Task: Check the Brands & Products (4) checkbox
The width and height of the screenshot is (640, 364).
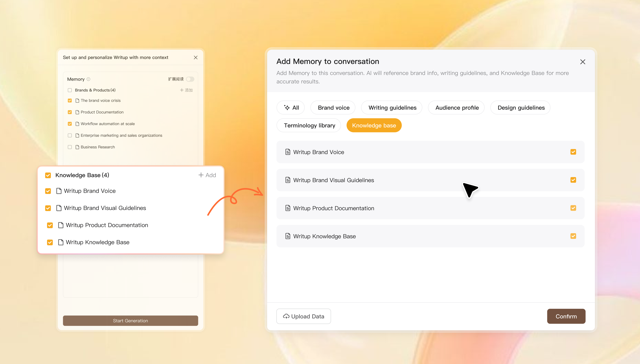Action: tap(70, 90)
